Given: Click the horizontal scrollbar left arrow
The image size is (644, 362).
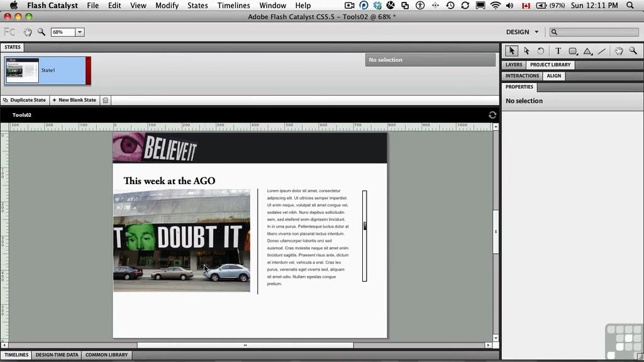Looking at the screenshot, I should (x=4, y=345).
